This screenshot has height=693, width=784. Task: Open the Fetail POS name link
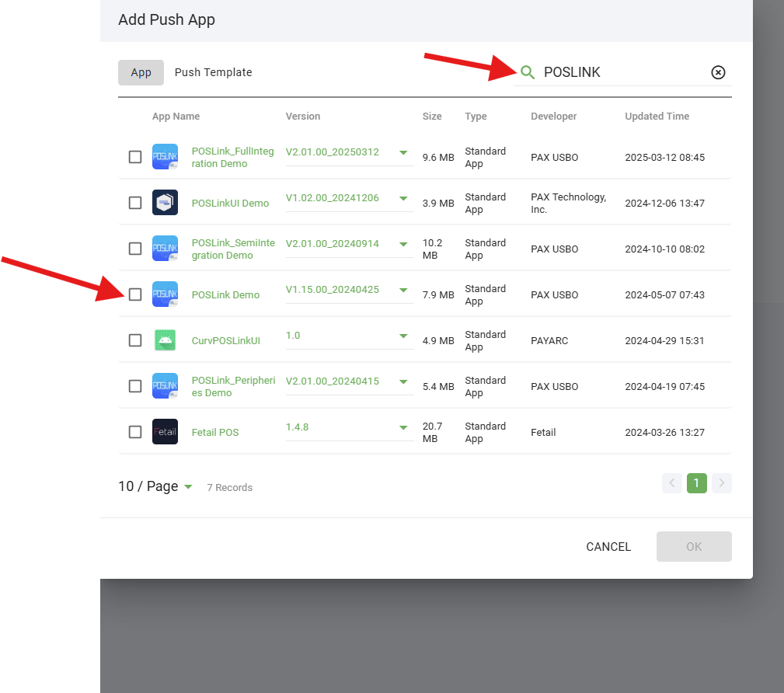click(x=215, y=433)
